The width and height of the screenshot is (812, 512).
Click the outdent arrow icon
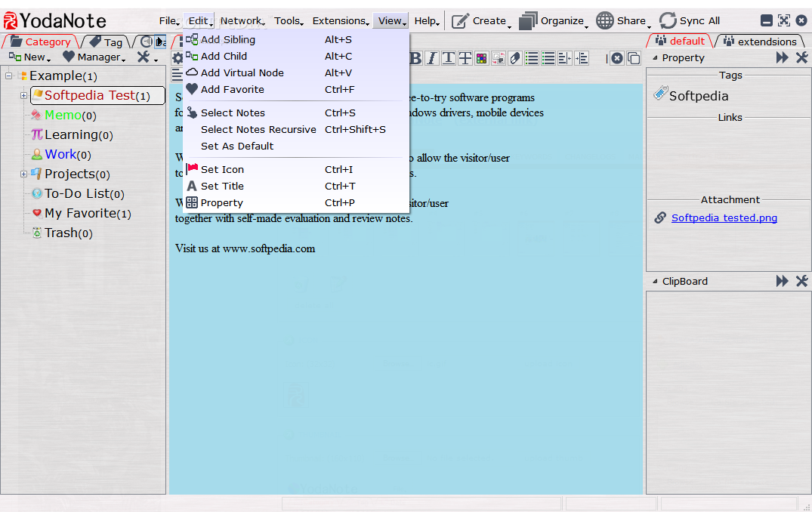tap(565, 58)
